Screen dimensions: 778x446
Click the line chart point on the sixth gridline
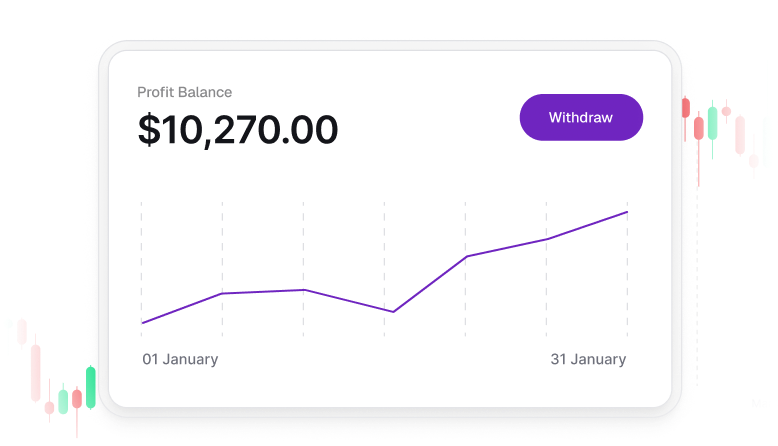(546, 239)
